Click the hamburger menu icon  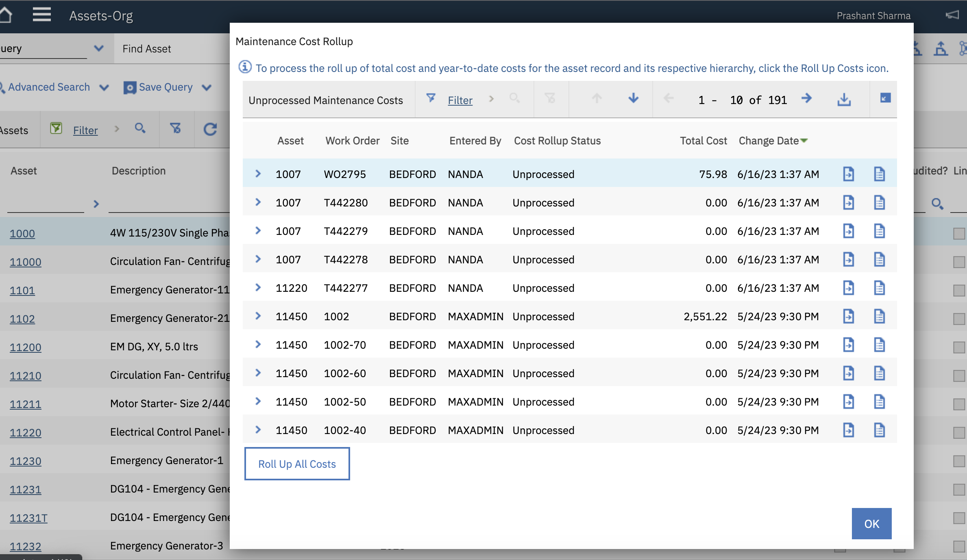42,15
